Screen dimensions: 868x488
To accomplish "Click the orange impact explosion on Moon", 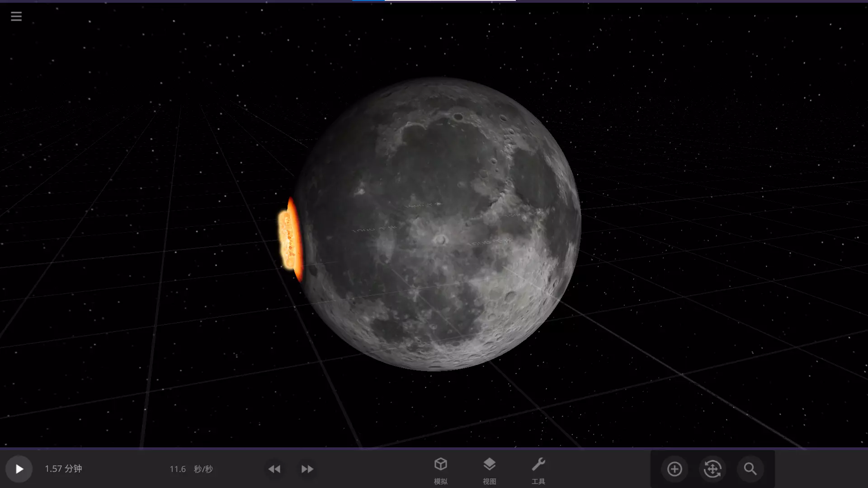I will point(290,239).
